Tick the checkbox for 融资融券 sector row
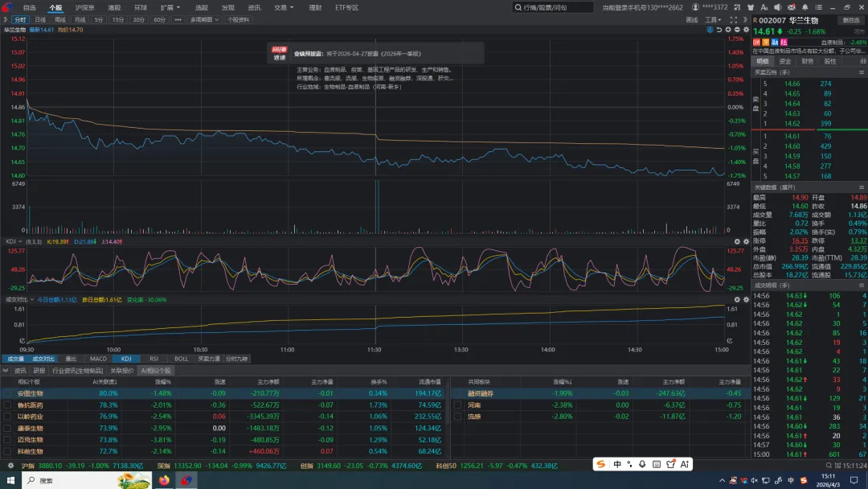The height and width of the screenshot is (489, 868). (x=458, y=393)
